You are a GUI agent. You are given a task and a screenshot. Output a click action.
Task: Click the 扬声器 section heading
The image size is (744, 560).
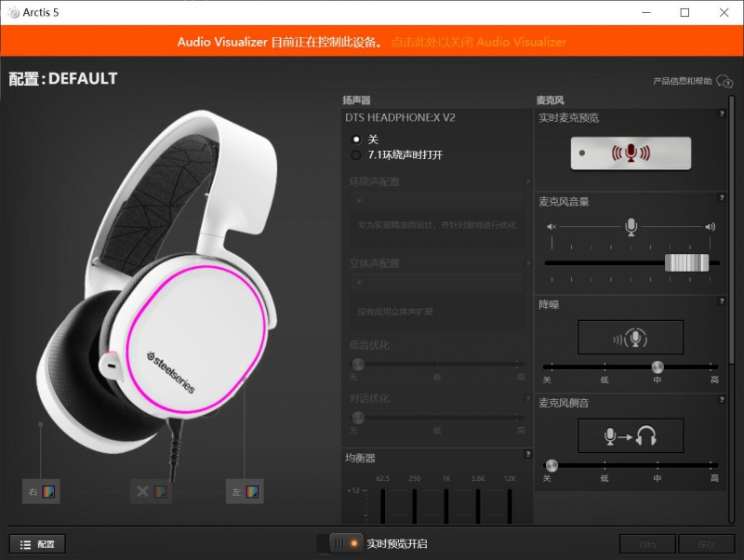(356, 100)
